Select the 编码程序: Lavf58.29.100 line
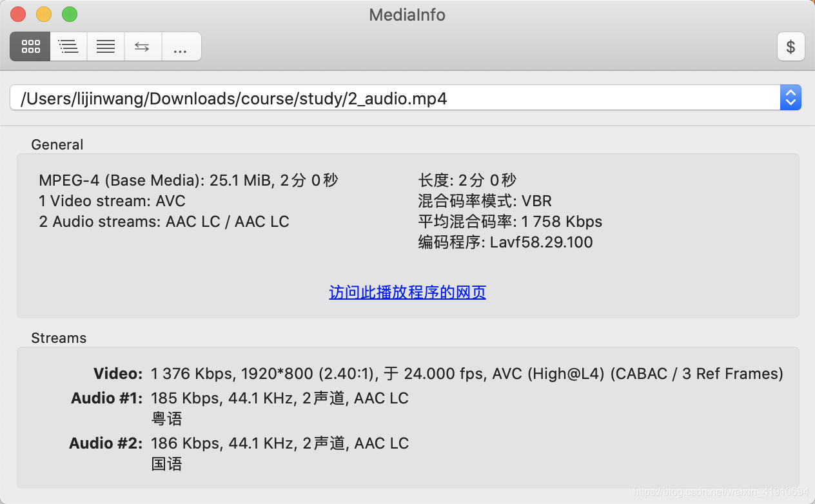The image size is (815, 504). [506, 242]
